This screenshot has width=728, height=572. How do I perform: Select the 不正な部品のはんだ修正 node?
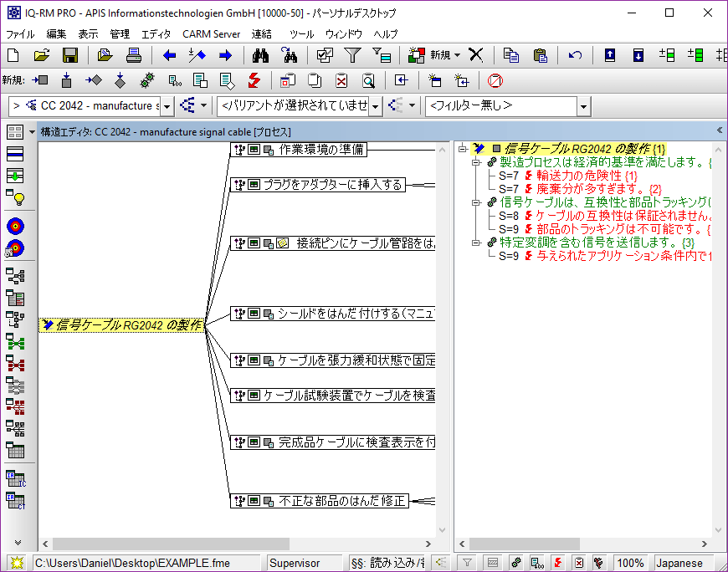(320, 501)
